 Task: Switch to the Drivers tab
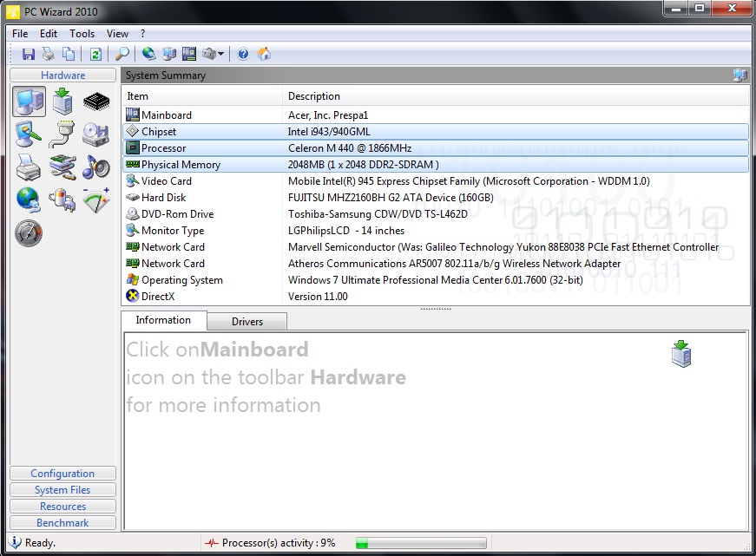tap(247, 322)
